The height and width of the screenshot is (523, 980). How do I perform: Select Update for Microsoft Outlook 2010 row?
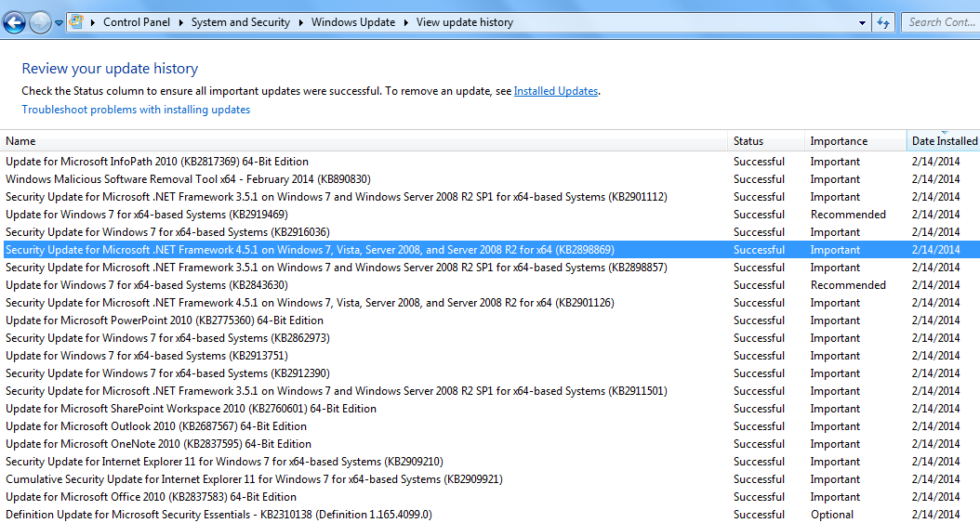490,426
